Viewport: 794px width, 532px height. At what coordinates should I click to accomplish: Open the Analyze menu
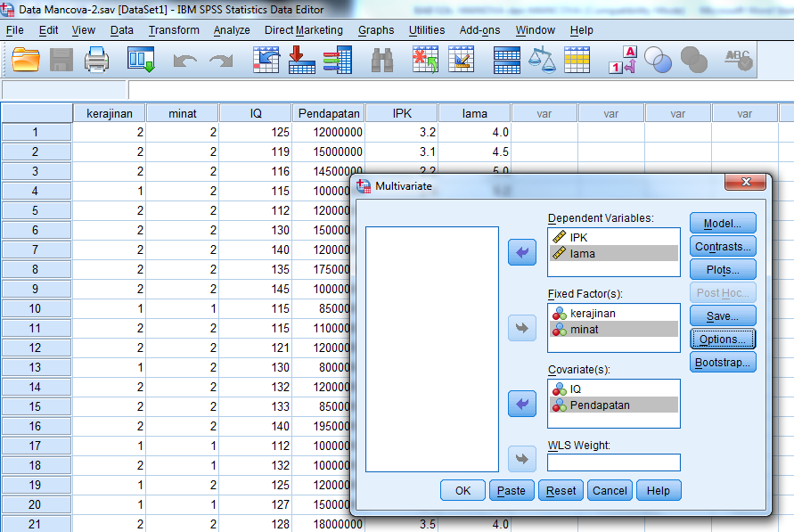point(232,30)
